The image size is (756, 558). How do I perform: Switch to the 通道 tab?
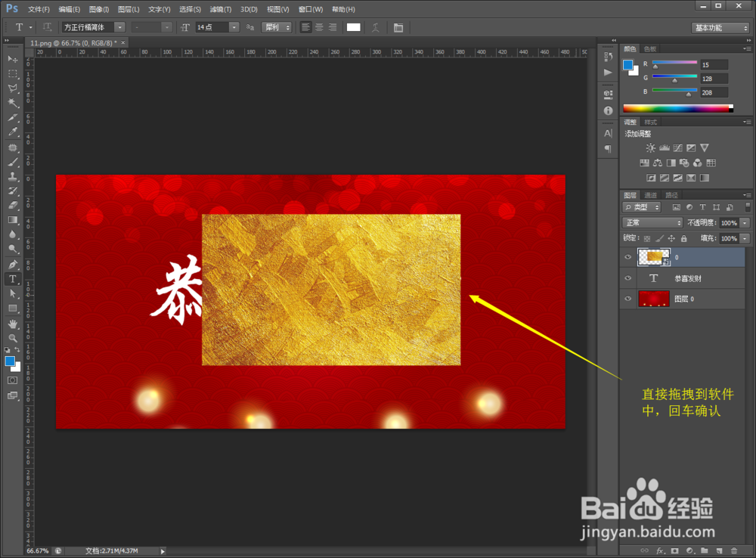click(x=650, y=195)
